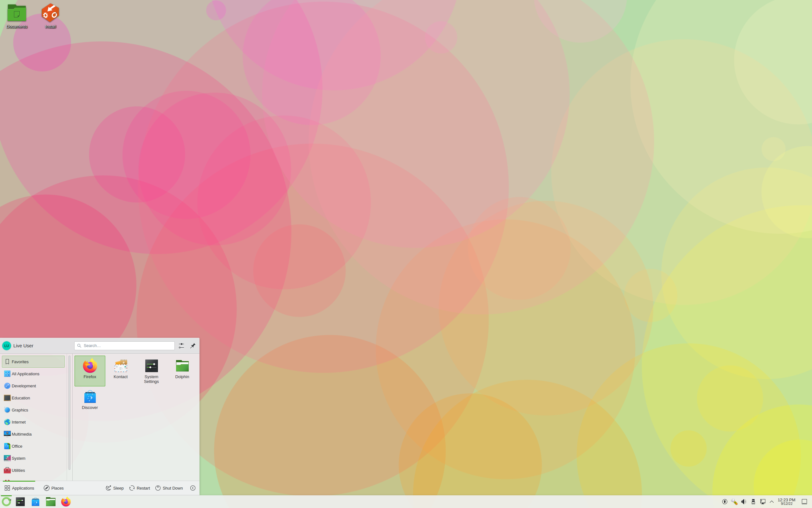Click the Live User avatar
Viewport: 812px width, 508px height.
click(7, 346)
